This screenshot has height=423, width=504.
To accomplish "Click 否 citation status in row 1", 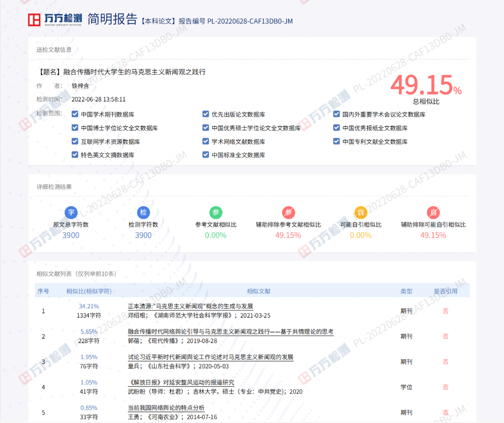I will 445,311.
